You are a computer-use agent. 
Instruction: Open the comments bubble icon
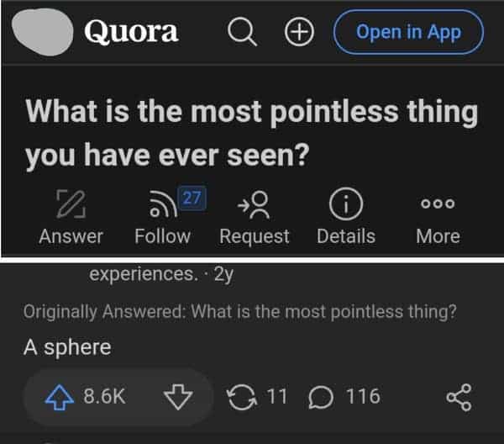pyautogui.click(x=320, y=396)
